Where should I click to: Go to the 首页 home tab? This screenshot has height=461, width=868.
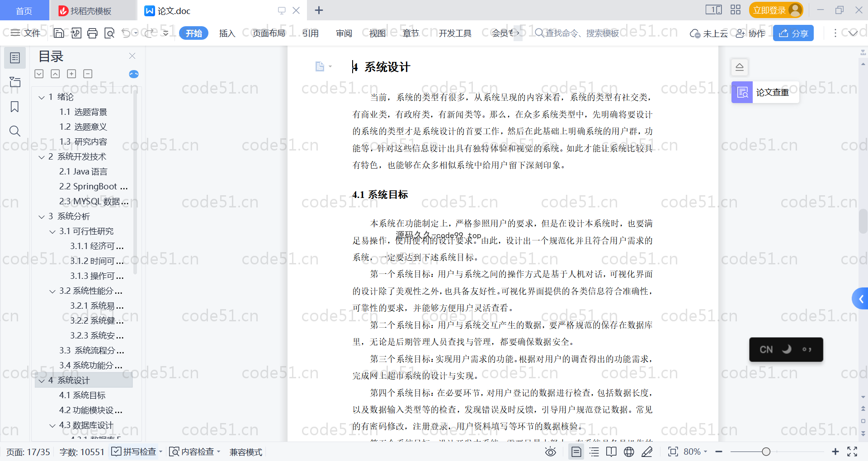click(x=24, y=10)
